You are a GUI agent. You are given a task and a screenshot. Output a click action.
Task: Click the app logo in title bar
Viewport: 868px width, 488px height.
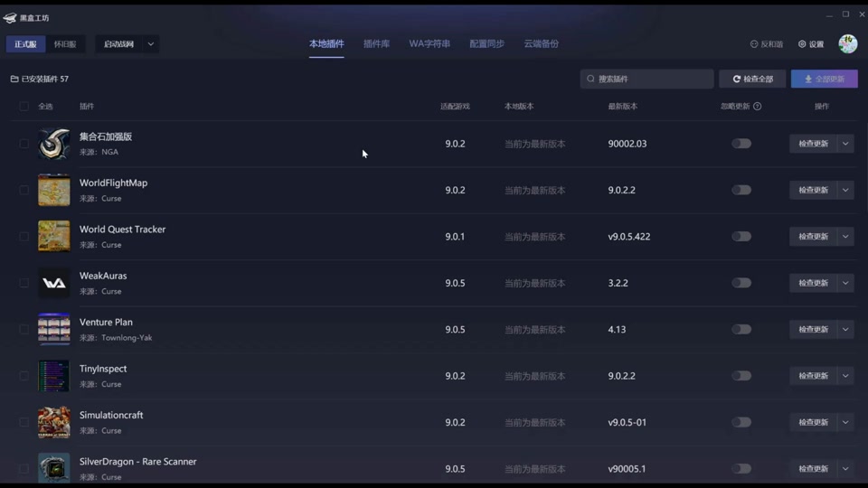(x=9, y=18)
